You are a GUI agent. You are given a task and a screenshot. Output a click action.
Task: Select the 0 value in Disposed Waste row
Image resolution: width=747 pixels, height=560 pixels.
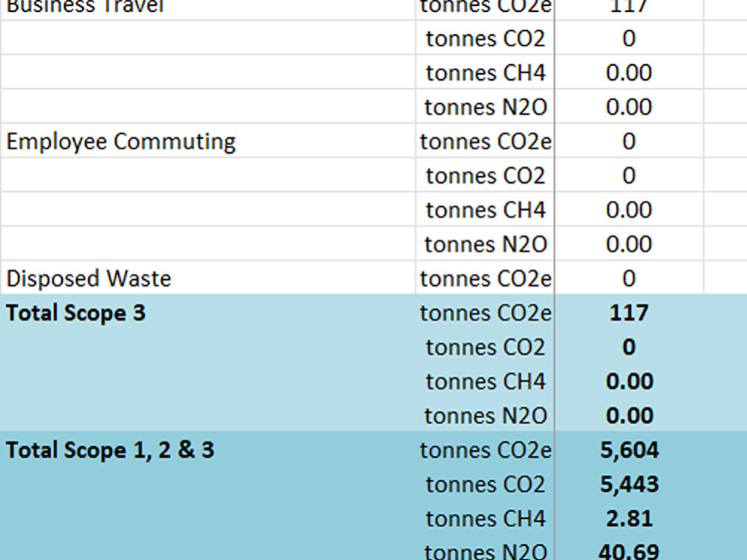629,278
